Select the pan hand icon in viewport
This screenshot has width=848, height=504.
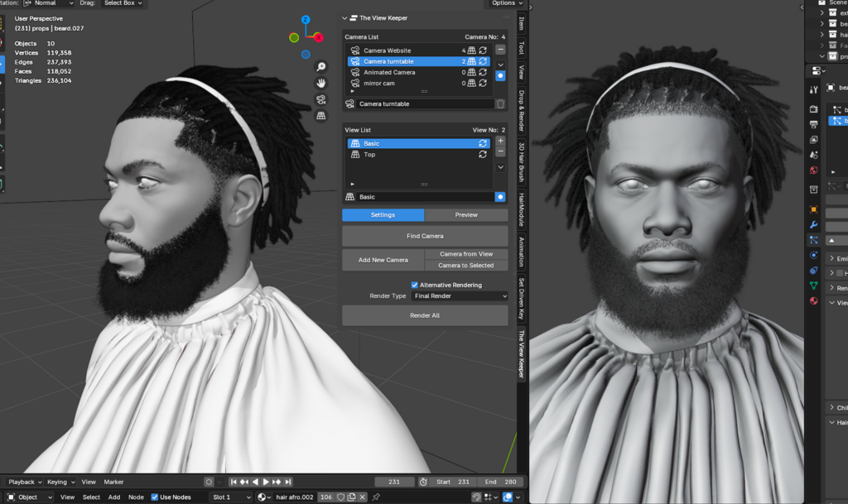[x=321, y=84]
